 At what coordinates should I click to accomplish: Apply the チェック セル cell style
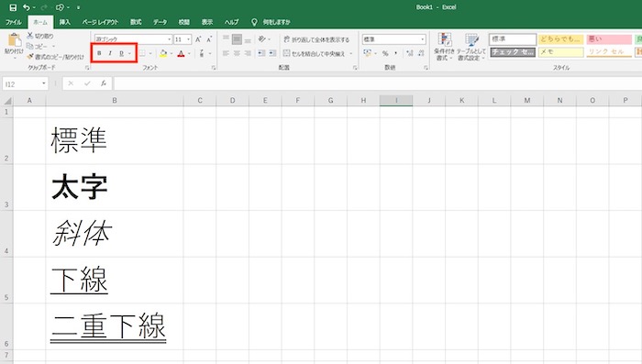click(513, 52)
